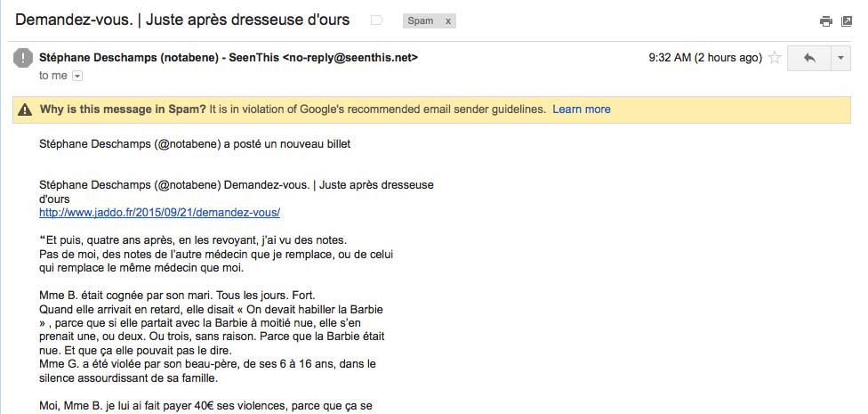Click the spam sender avatar icon

pos(23,58)
